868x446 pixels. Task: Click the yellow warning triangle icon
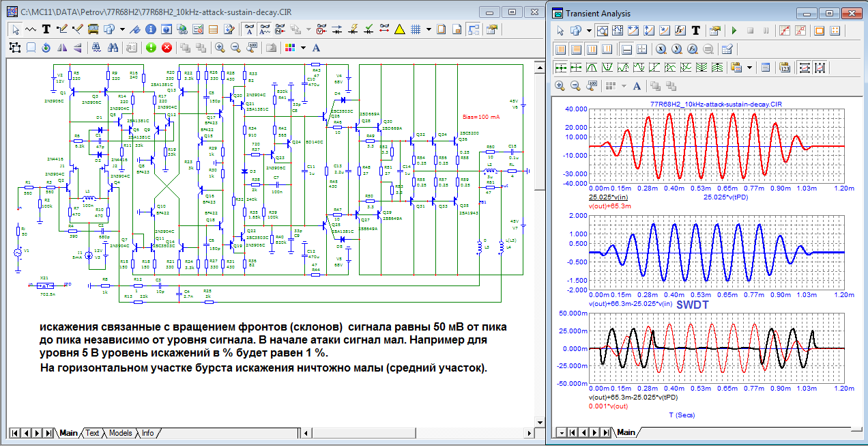(400, 29)
